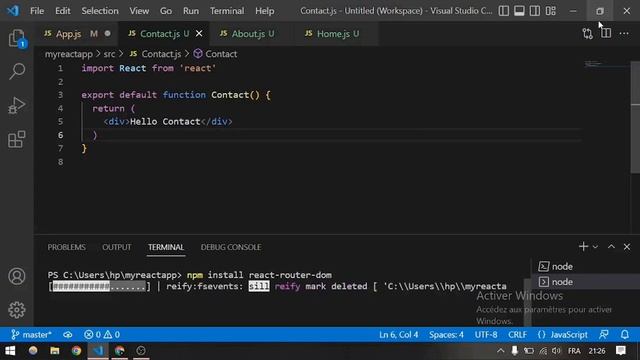Screen dimensions: 640x360
Task: Maximize the terminal panel size
Action: click(x=611, y=247)
